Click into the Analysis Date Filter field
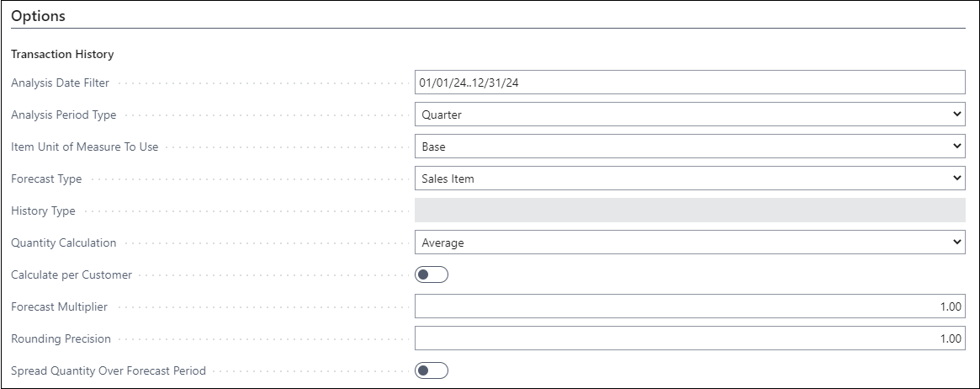Image resolution: width=980 pixels, height=389 pixels. coord(689,83)
